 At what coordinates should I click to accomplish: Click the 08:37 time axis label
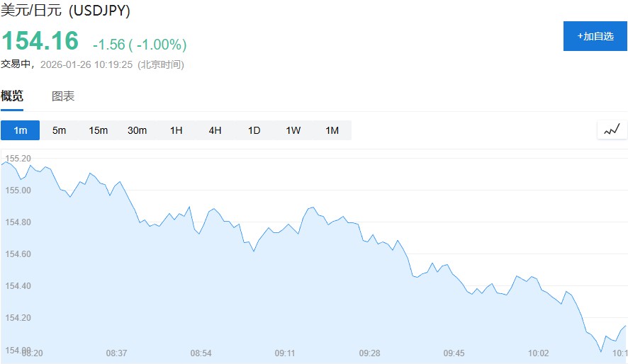tap(116, 353)
